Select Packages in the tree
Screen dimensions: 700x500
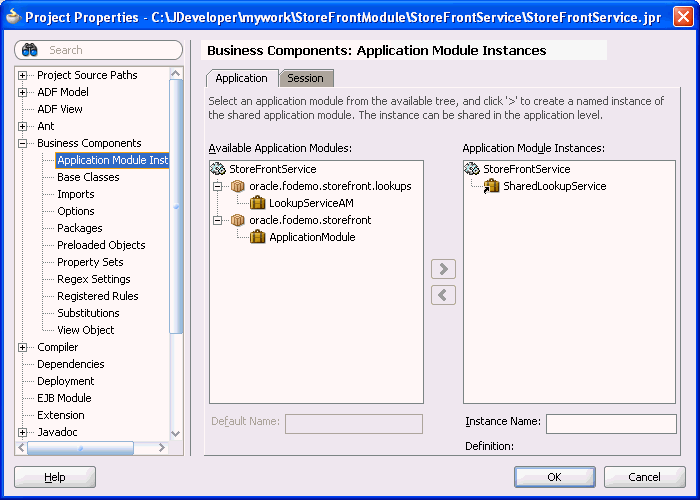point(79,228)
